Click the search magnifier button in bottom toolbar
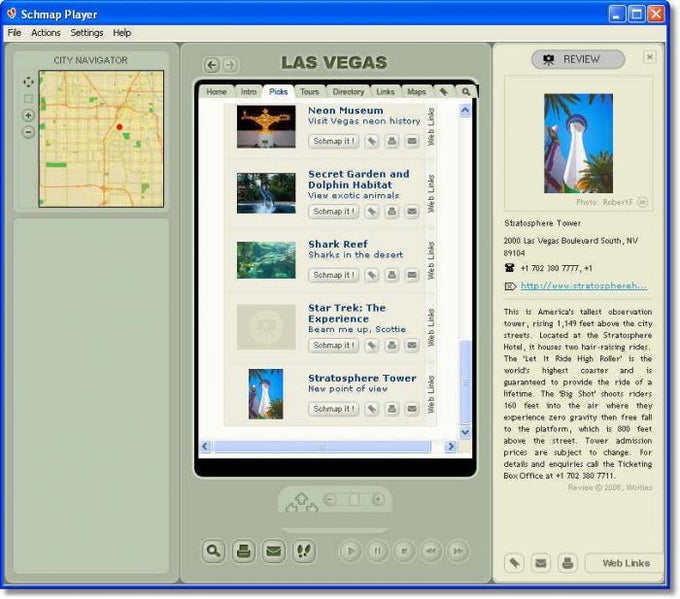This screenshot has width=680, height=599. (x=213, y=551)
